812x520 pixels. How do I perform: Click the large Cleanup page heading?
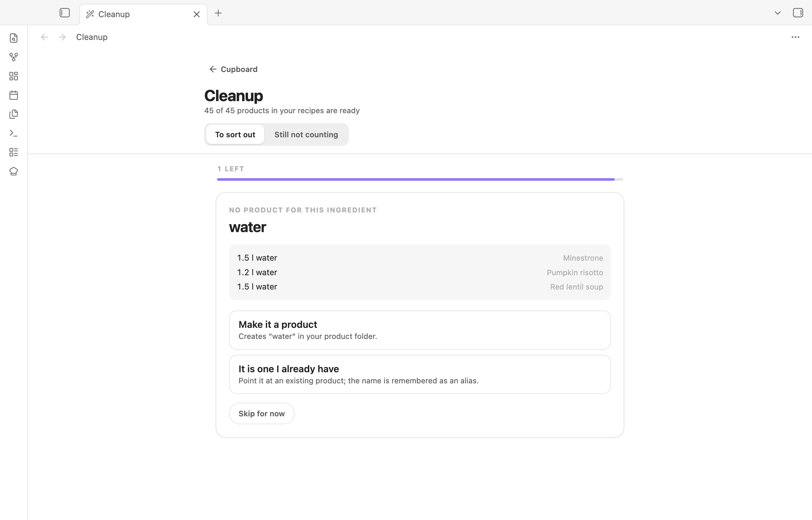click(234, 95)
